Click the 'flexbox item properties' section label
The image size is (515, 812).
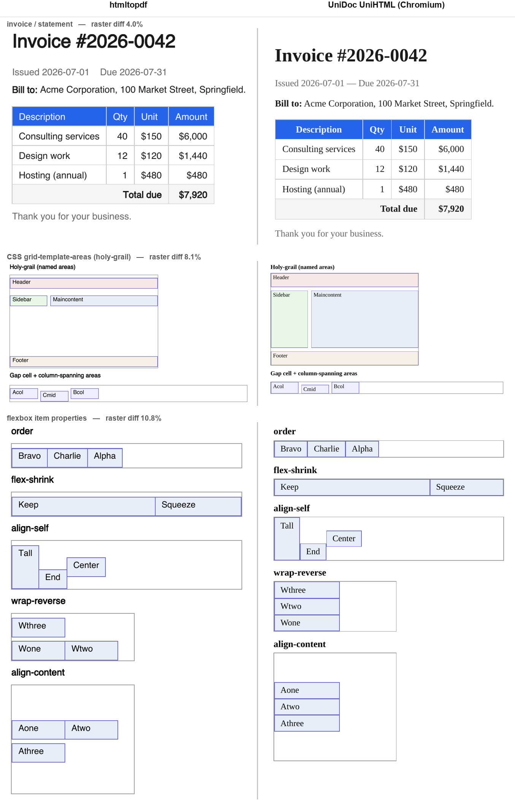point(47,418)
